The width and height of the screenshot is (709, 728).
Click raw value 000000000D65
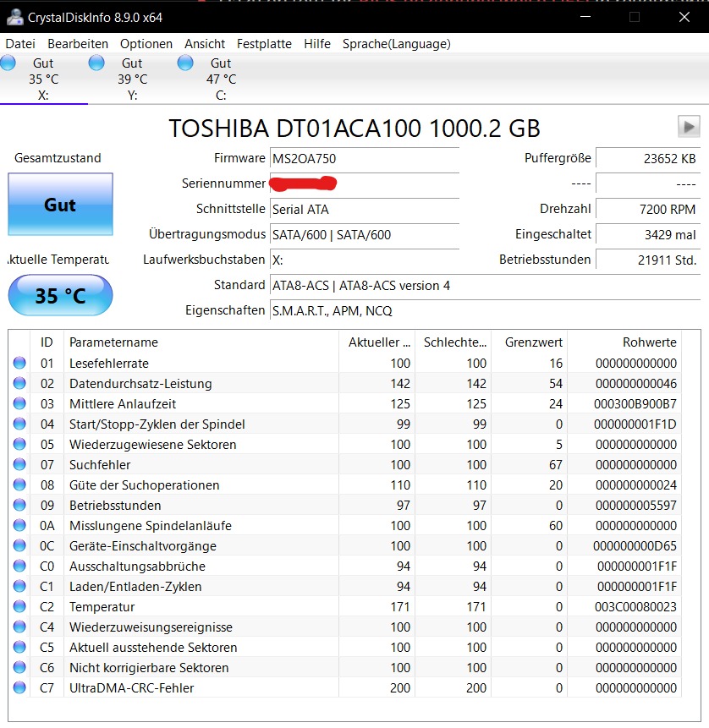coord(635,546)
